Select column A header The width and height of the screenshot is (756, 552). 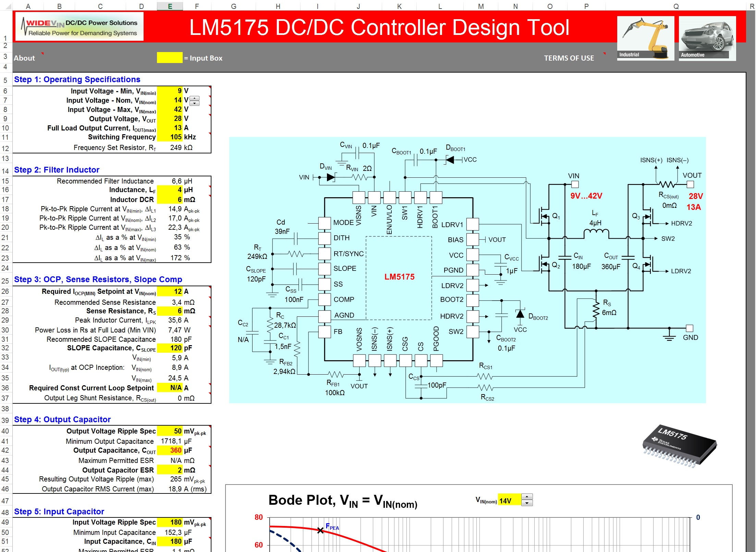click(x=28, y=6)
